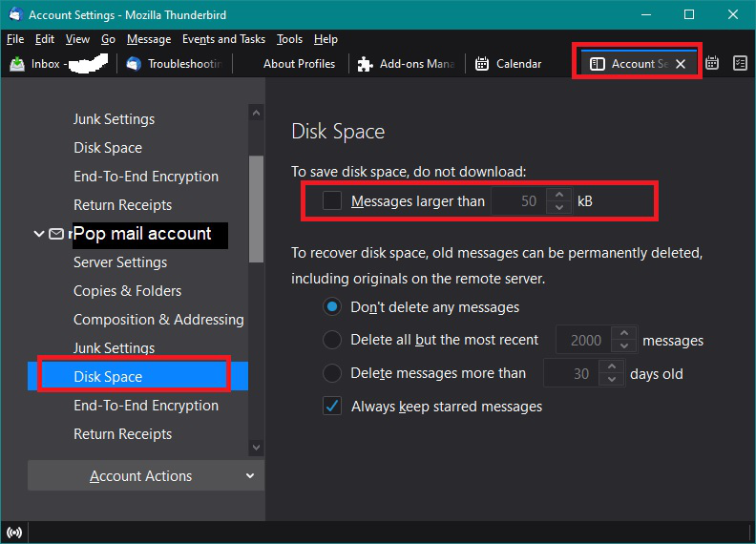
Task: Switch to the Add-ons Manager tab label
Action: [417, 64]
